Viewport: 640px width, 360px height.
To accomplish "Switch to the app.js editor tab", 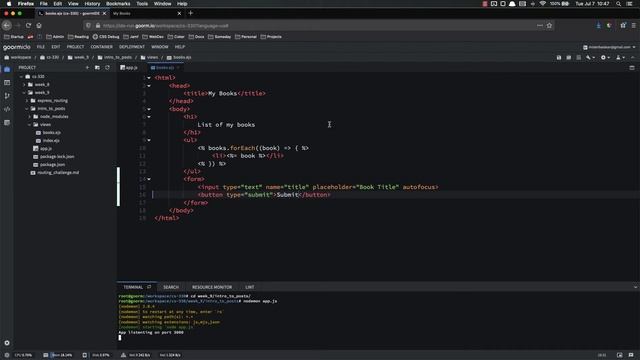I will coord(129,68).
